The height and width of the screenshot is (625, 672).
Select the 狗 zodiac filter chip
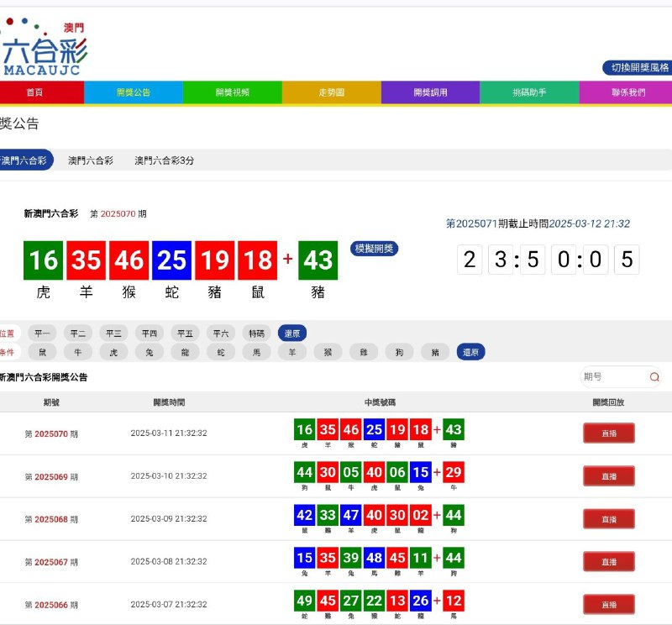tap(400, 352)
